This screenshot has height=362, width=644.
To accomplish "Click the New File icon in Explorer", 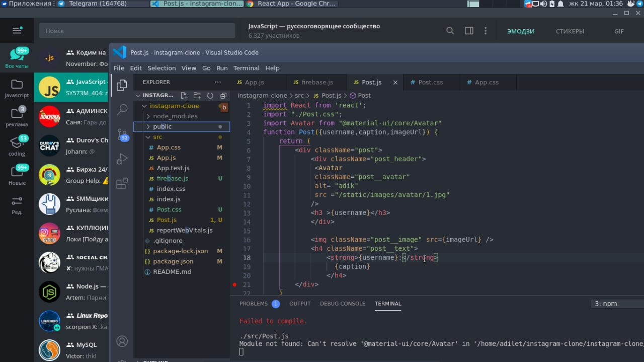I will pos(184,95).
